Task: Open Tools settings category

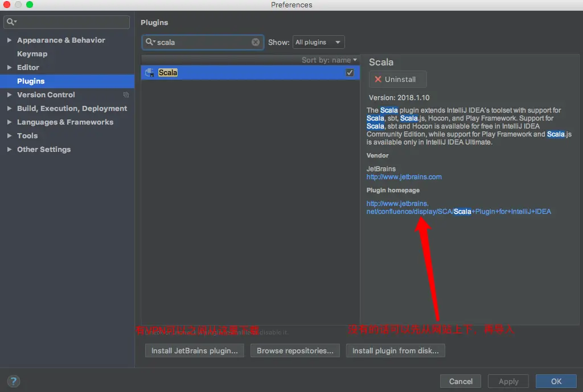Action: coord(27,135)
